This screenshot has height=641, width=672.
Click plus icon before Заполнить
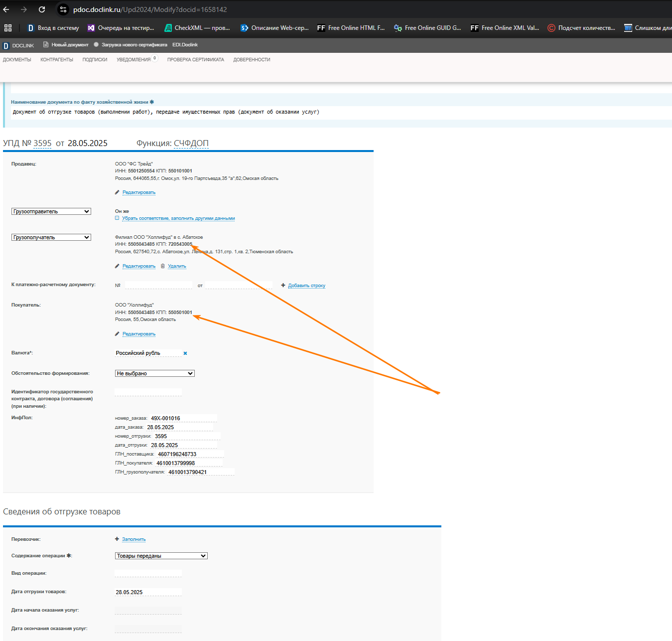[x=117, y=539]
